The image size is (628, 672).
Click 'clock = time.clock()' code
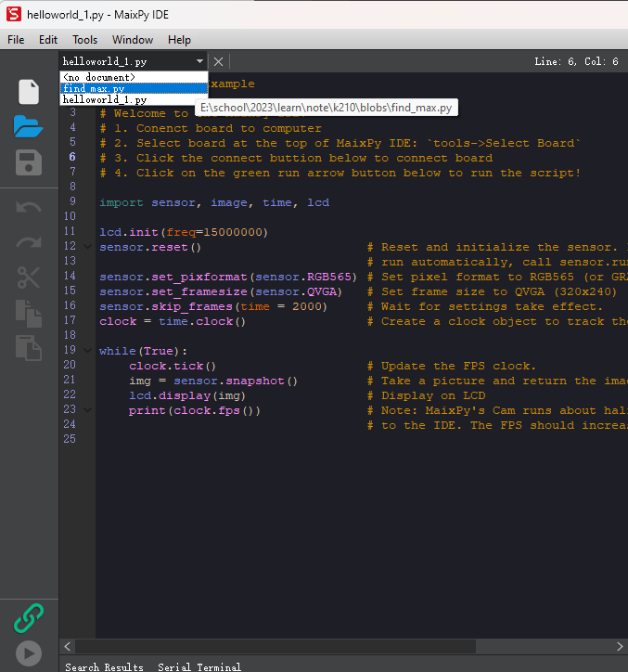[x=173, y=321]
